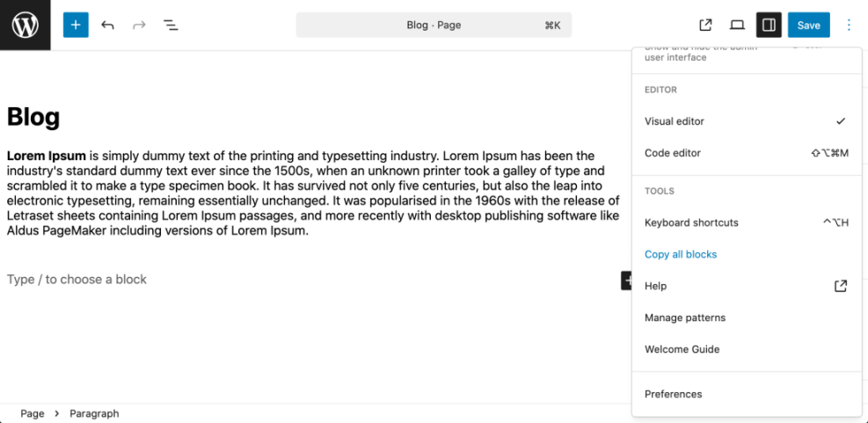868x423 pixels.
Task: Open the Document Overview list icon
Action: pyautogui.click(x=171, y=25)
